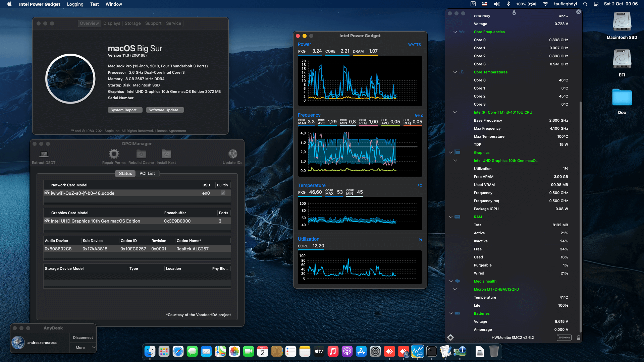Click the Core Frequencies waveform icon

pyautogui.click(x=462, y=32)
